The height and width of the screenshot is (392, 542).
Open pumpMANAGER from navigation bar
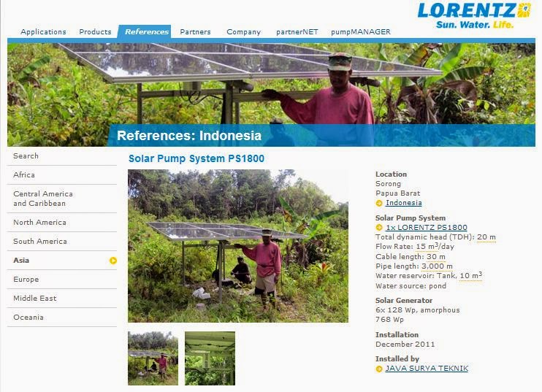tap(361, 32)
